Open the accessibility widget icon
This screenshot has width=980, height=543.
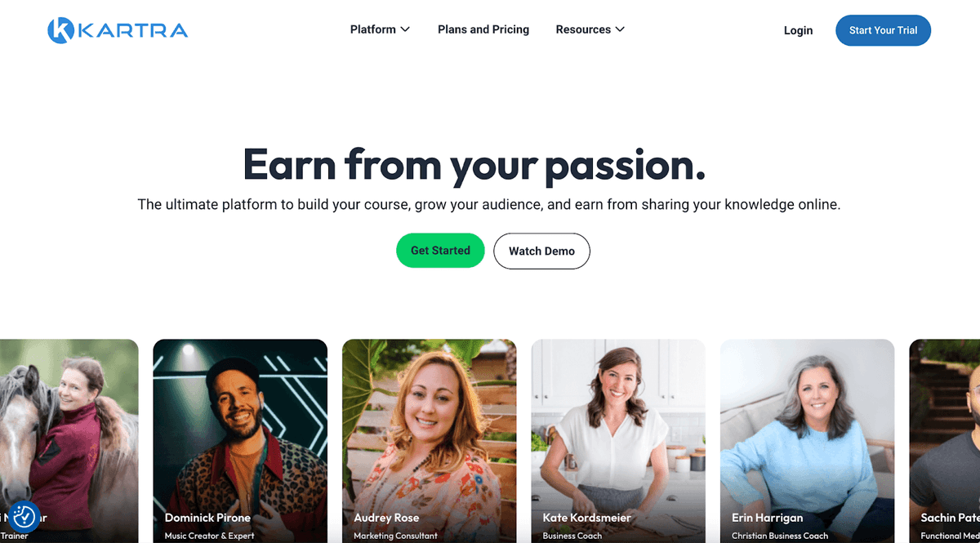(24, 516)
